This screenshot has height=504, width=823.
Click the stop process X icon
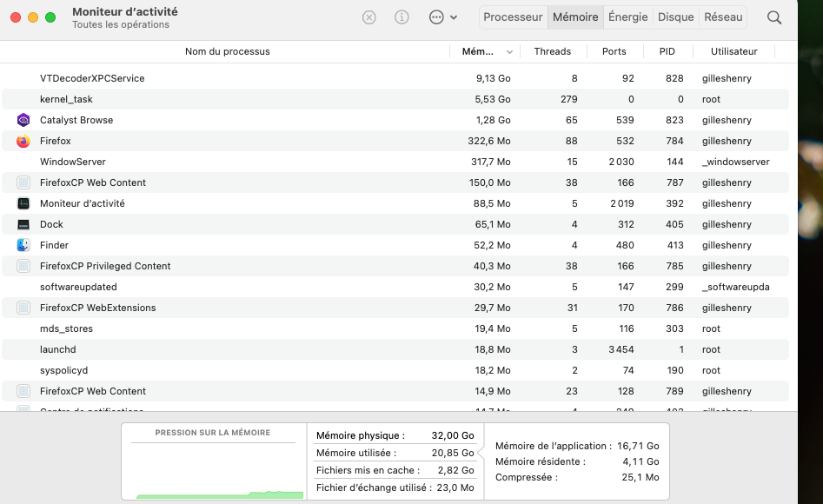click(x=369, y=17)
